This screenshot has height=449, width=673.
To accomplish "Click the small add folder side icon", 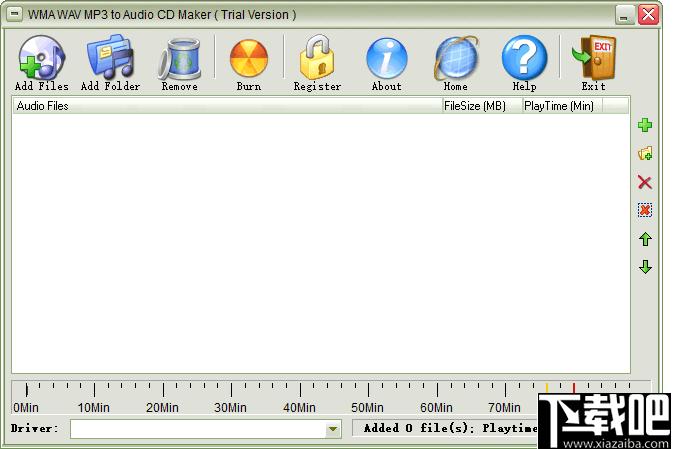I will coord(645,154).
